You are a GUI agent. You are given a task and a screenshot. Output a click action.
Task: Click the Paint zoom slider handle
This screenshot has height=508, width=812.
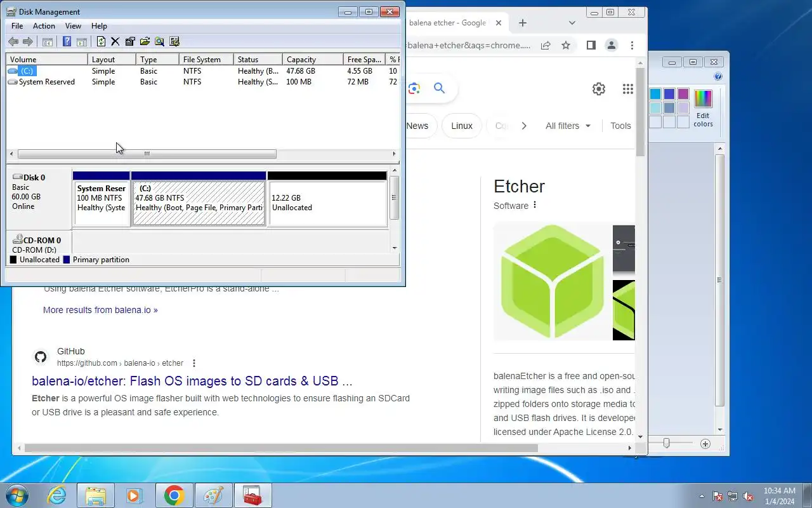(666, 443)
